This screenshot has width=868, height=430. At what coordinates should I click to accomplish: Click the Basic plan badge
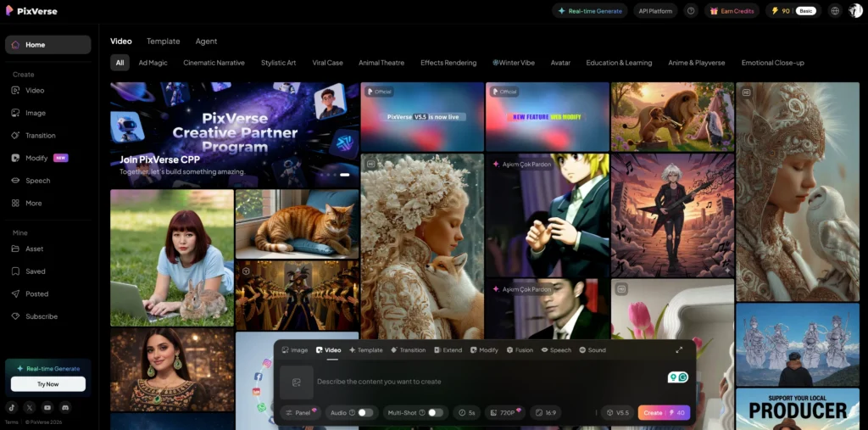806,11
